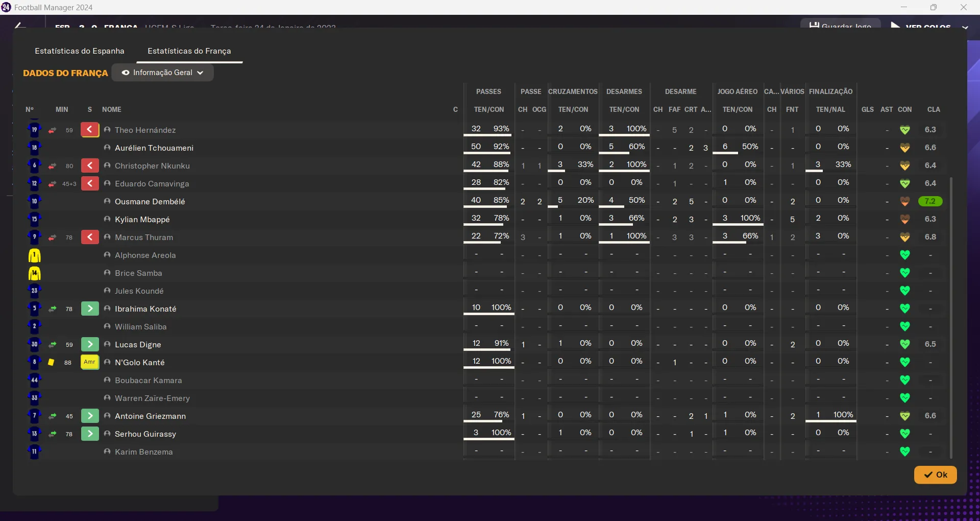Click Theo Hernández substituted-off red arrow icon
Image resolution: width=980 pixels, height=521 pixels.
tap(90, 130)
